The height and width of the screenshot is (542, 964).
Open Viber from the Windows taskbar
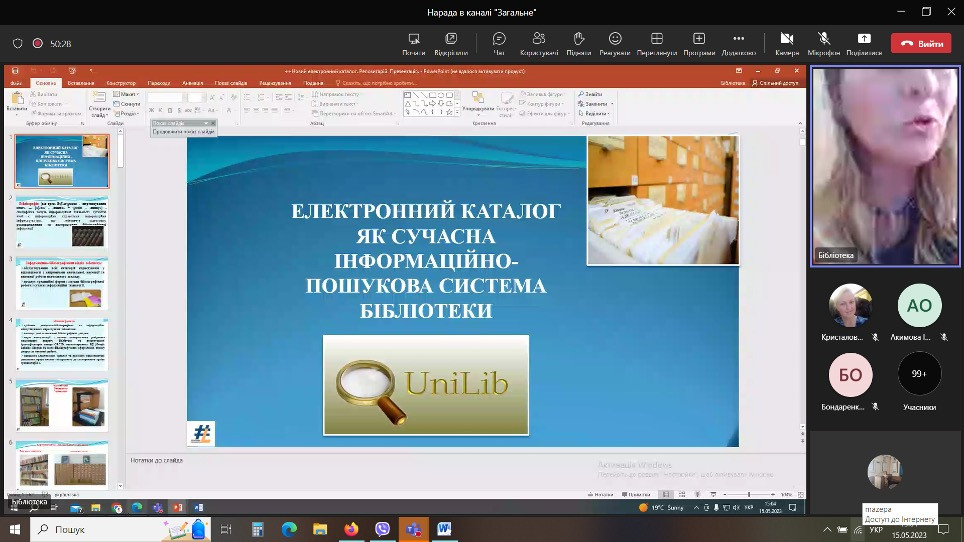click(x=381, y=529)
